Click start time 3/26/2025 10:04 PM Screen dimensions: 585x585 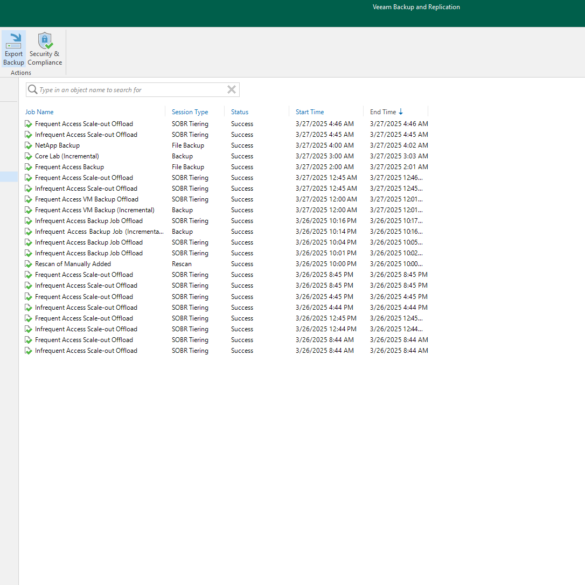tap(326, 243)
